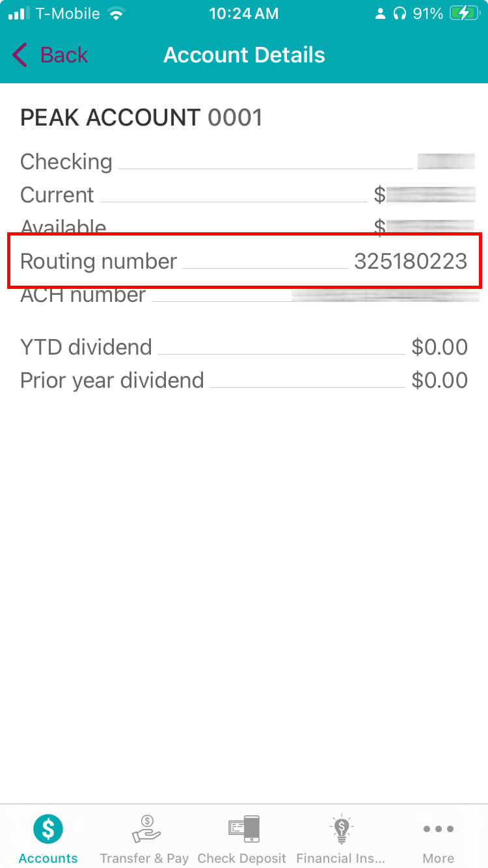
Task: Tap the Wi-Fi status icon
Action: [x=116, y=14]
